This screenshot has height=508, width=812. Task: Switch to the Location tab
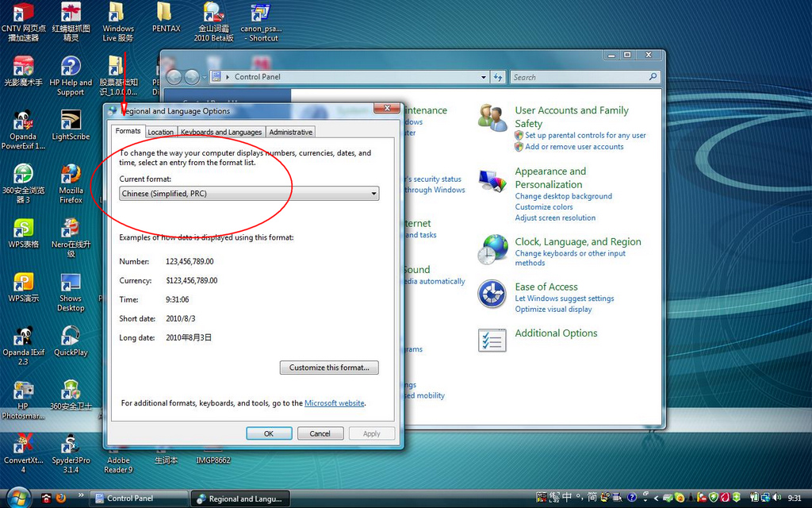coord(160,133)
